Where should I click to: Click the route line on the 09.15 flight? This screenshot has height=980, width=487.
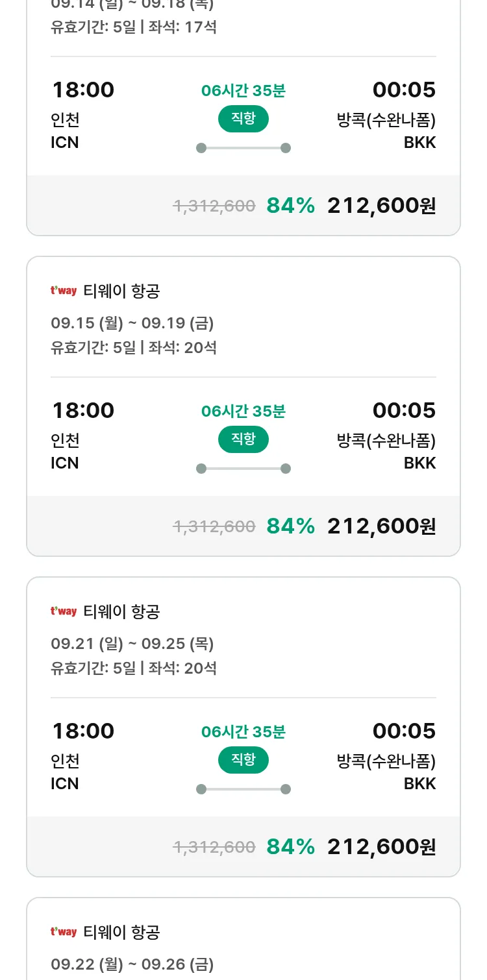click(243, 469)
